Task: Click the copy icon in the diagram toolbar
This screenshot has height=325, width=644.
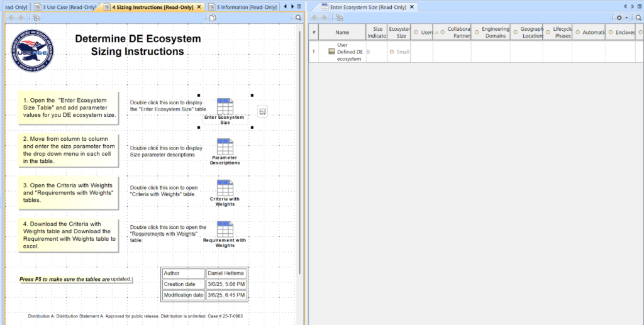Action: click(213, 18)
